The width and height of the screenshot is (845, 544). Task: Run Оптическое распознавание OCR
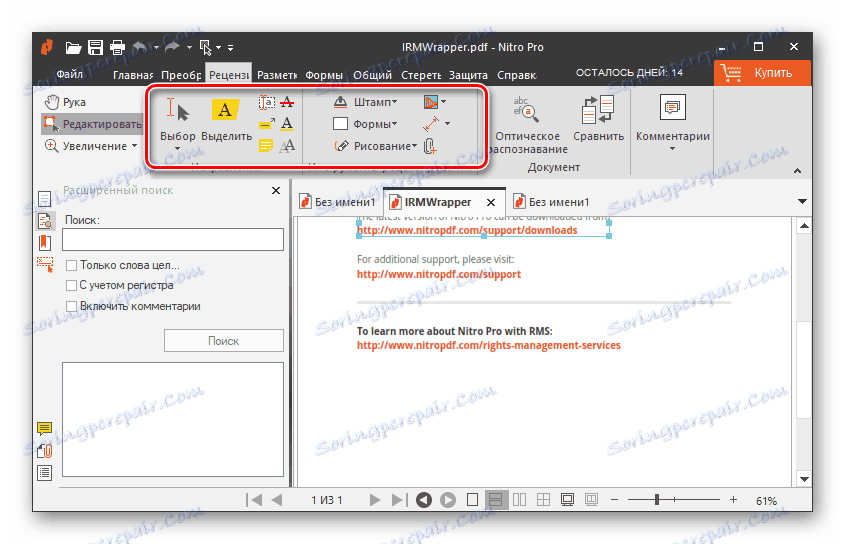(527, 125)
